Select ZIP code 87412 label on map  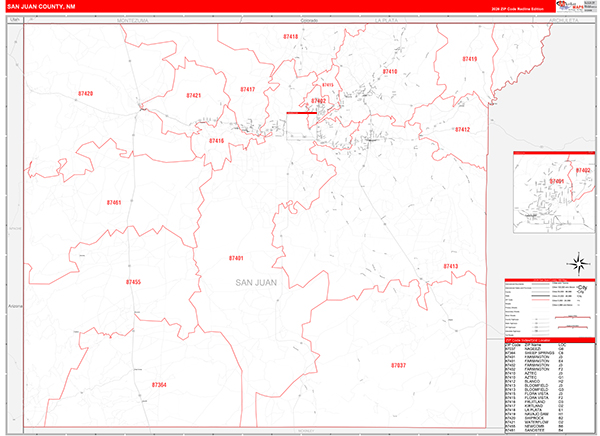[462, 130]
